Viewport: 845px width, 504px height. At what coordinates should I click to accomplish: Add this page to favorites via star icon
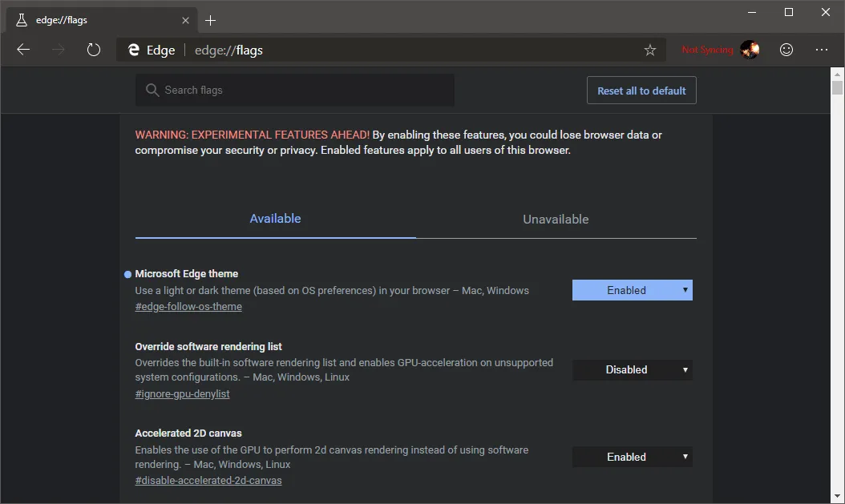[x=650, y=50]
